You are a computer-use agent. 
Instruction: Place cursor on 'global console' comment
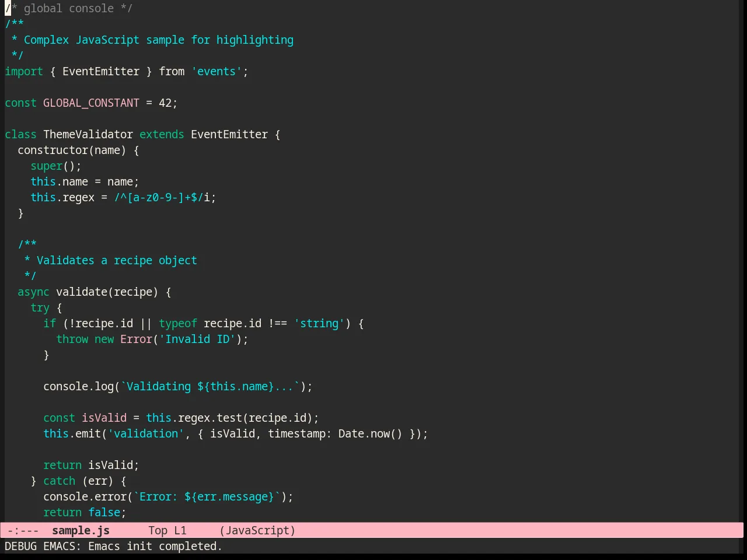[x=69, y=8]
